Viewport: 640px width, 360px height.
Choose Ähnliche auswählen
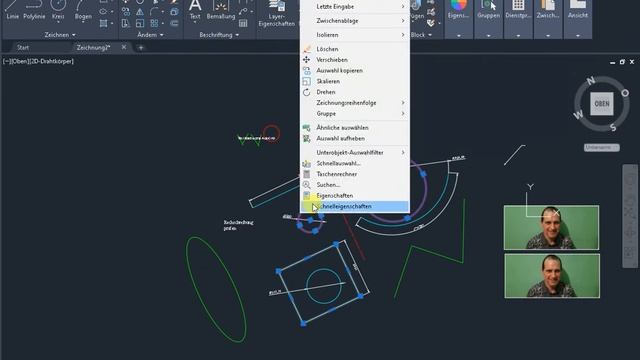coord(355,128)
